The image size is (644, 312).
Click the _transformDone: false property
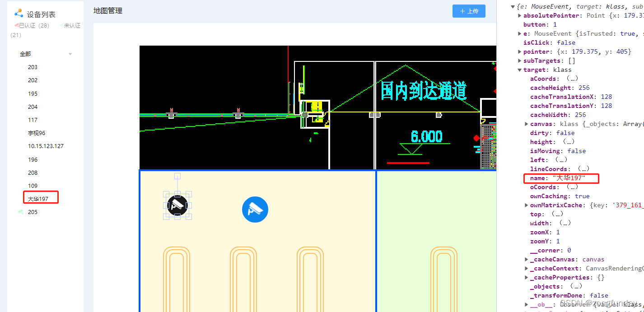click(x=569, y=295)
